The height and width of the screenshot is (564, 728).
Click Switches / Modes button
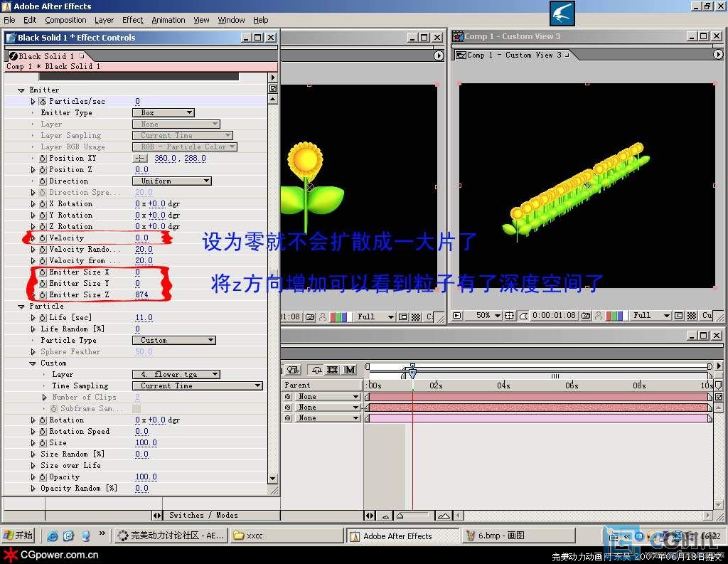pos(203,515)
